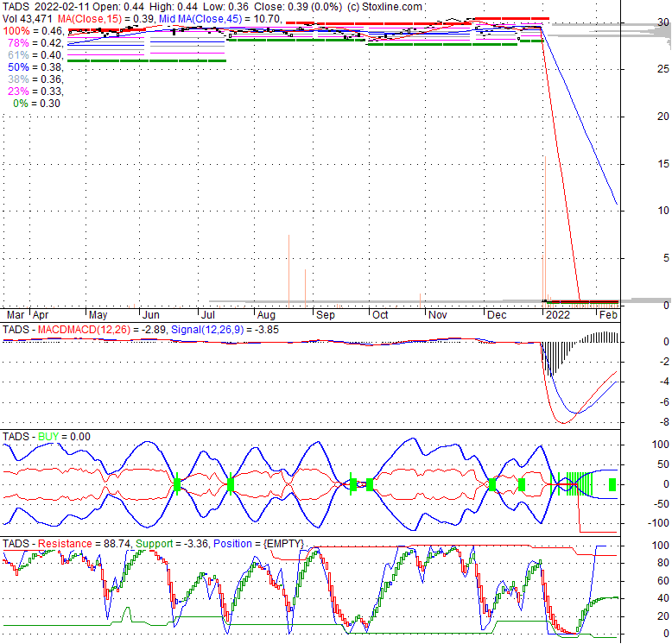Click the August volume spike bar
This screenshot has width=672, height=644.
point(288,271)
